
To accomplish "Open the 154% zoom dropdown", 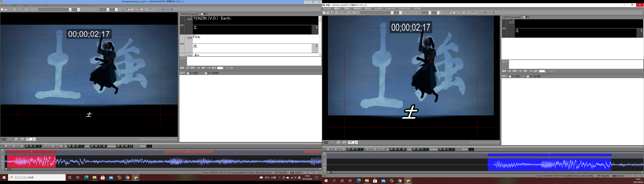I will pos(356,142).
